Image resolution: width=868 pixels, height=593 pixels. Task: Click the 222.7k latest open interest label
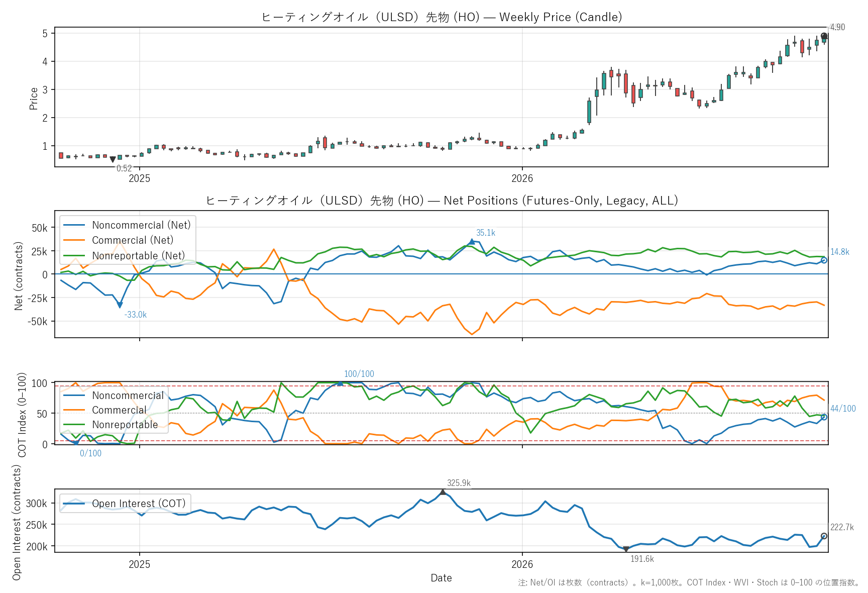point(842,527)
